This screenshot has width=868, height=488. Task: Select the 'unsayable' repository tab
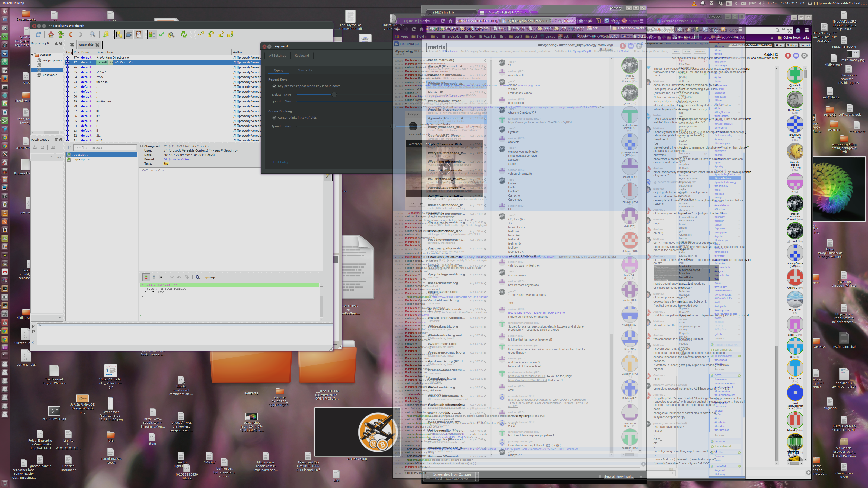tap(86, 44)
